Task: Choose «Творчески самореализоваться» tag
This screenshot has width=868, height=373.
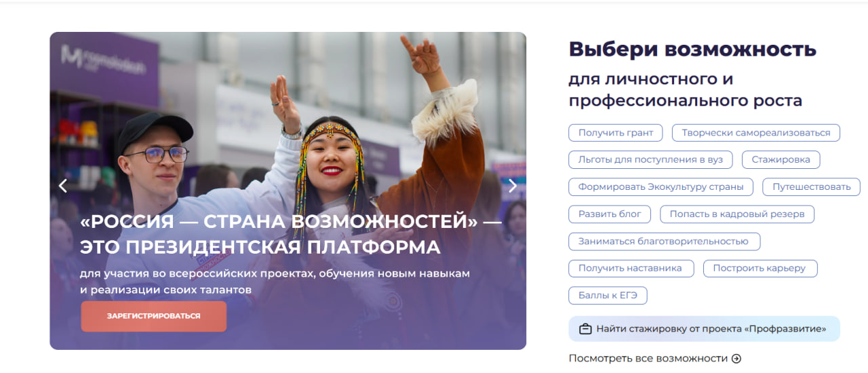Action: tap(756, 133)
